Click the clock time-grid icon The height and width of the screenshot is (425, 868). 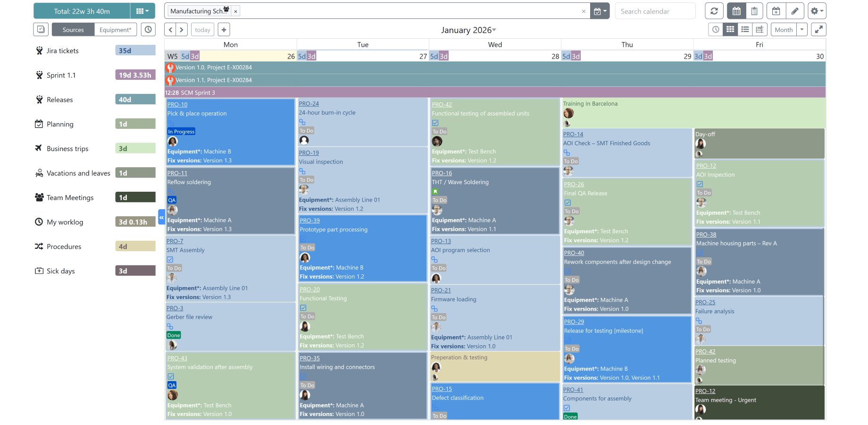[715, 29]
